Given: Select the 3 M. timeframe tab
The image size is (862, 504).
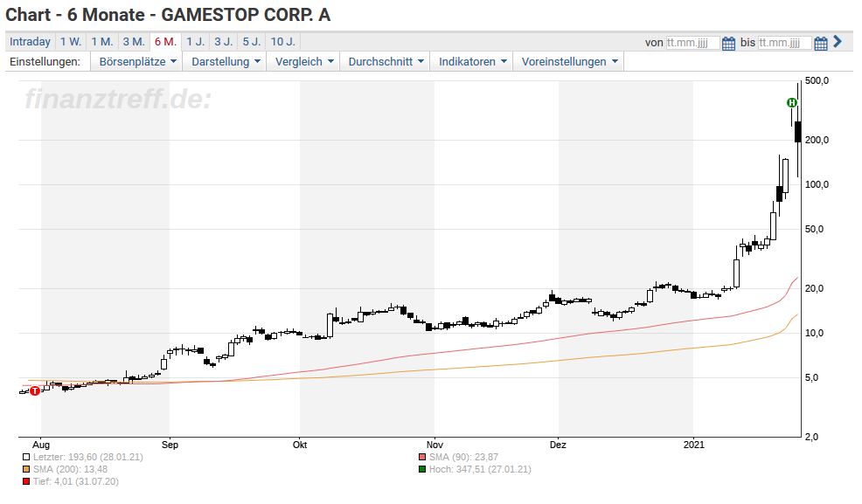Looking at the screenshot, I should pyautogui.click(x=134, y=42).
